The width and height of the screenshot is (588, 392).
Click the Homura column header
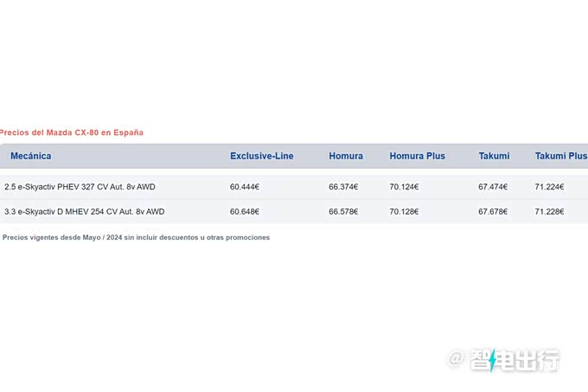tap(346, 156)
